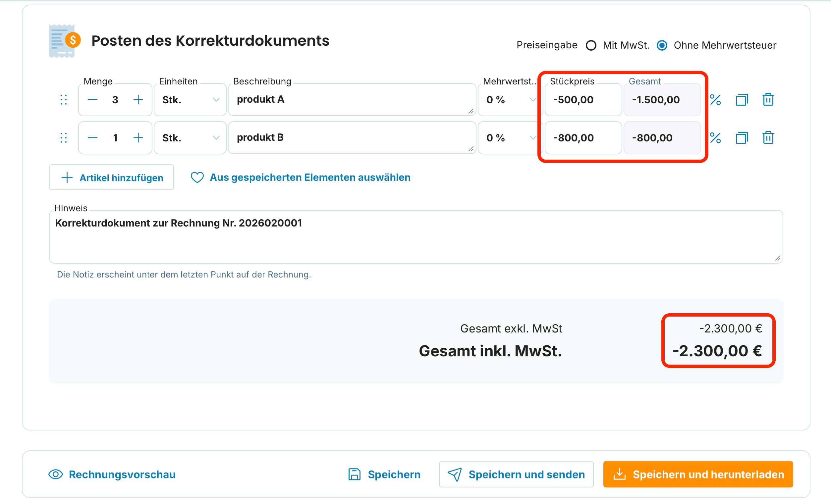The width and height of the screenshot is (831, 504).
Task: Grab the drag handle of produkt B row
Action: coord(64,138)
